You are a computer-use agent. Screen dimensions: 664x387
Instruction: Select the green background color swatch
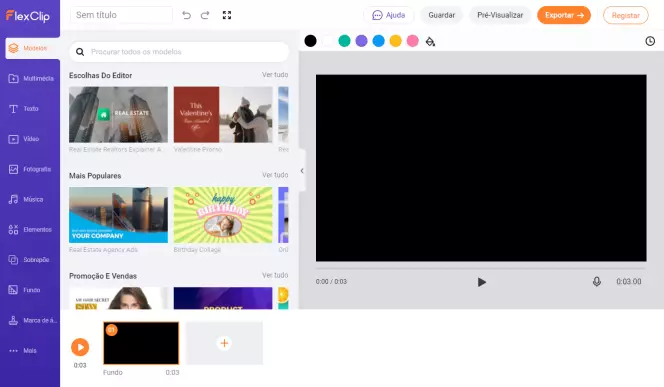pos(344,41)
